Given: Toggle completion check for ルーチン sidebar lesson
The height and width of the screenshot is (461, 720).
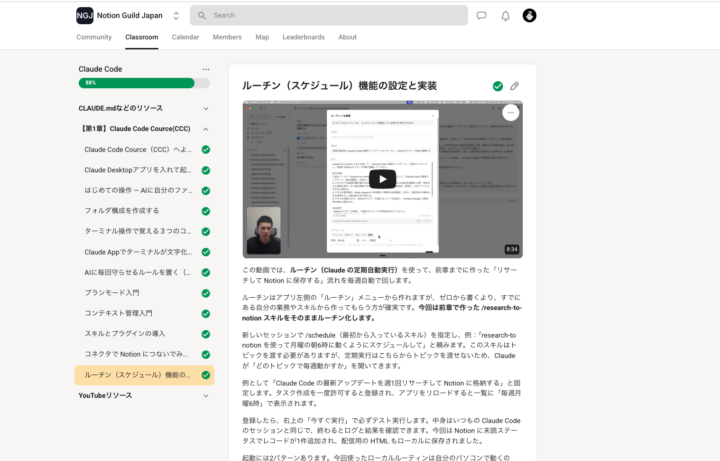Looking at the screenshot, I should click(206, 375).
